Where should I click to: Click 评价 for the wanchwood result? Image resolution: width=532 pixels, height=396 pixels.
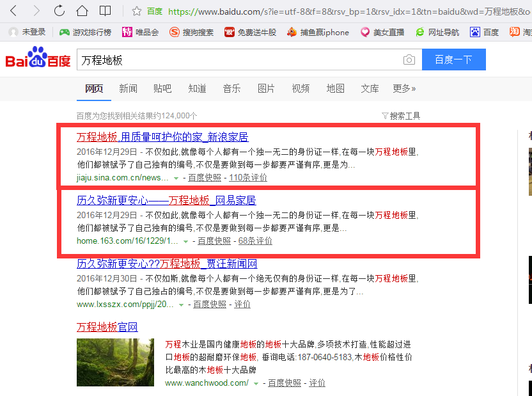pyautogui.click(x=317, y=383)
